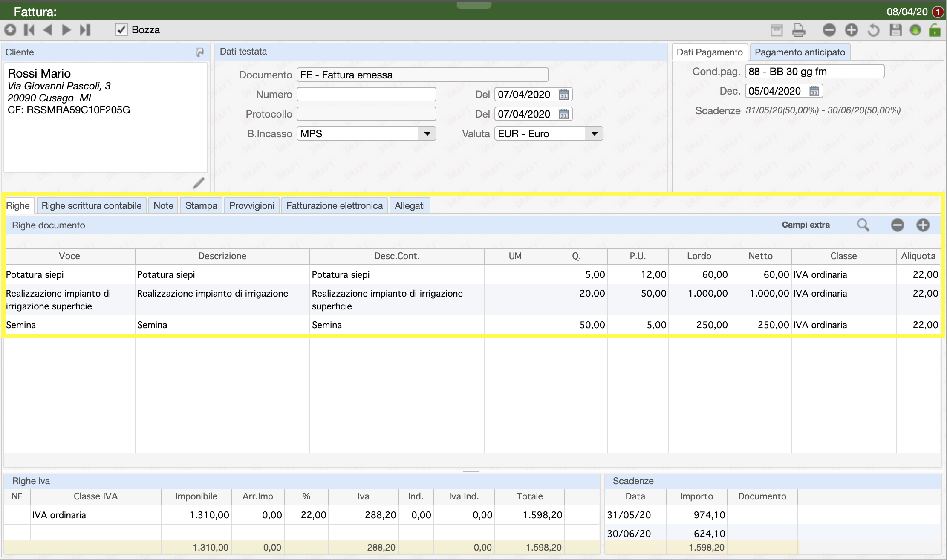The height and width of the screenshot is (560, 947).
Task: Click the green status light icon
Action: pos(915,30)
